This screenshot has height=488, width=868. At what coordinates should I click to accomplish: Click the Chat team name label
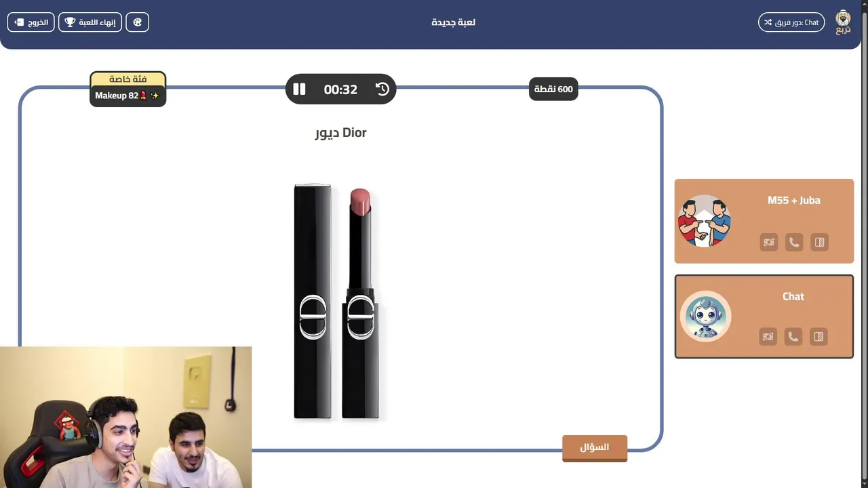[x=793, y=296]
